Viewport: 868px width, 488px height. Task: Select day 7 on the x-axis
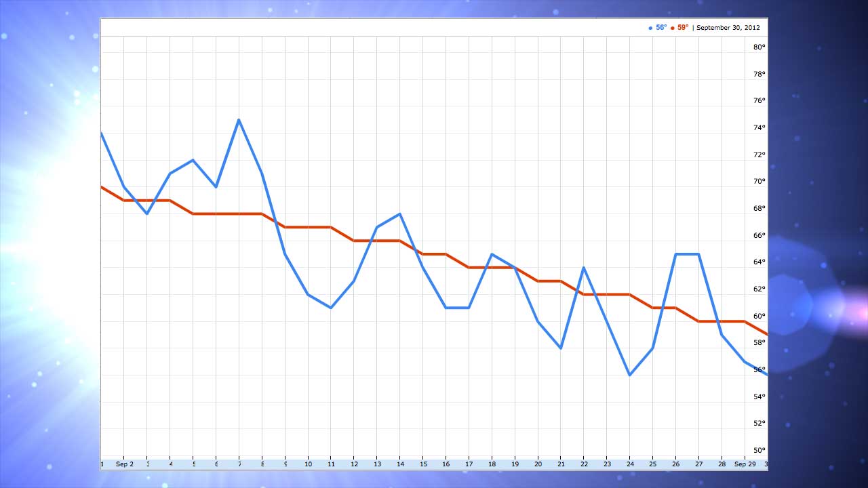(x=239, y=464)
